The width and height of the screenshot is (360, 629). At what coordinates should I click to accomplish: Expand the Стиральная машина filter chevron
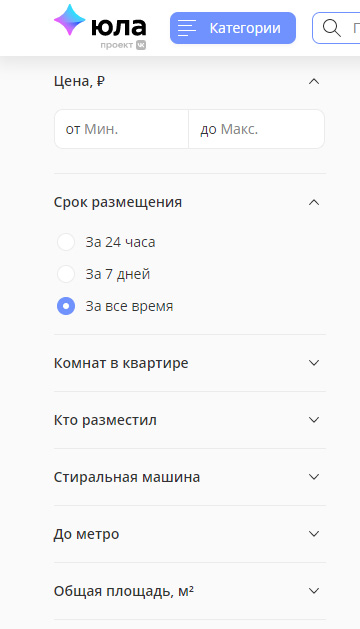(314, 477)
